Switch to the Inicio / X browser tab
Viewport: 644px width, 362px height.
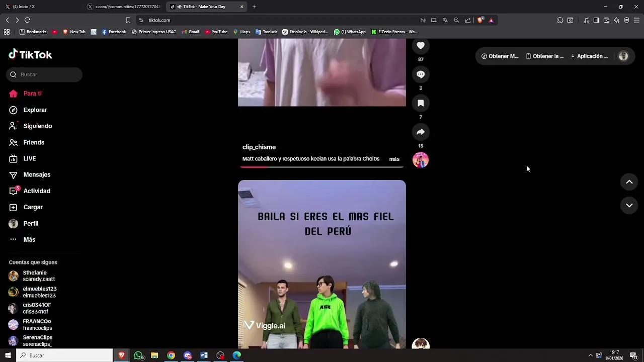tap(41, 7)
